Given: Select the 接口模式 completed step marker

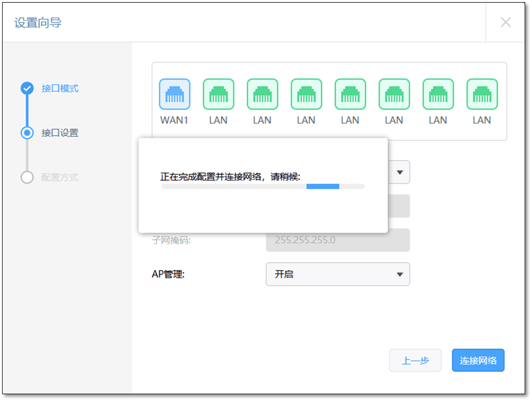Looking at the screenshot, I should pos(27,88).
